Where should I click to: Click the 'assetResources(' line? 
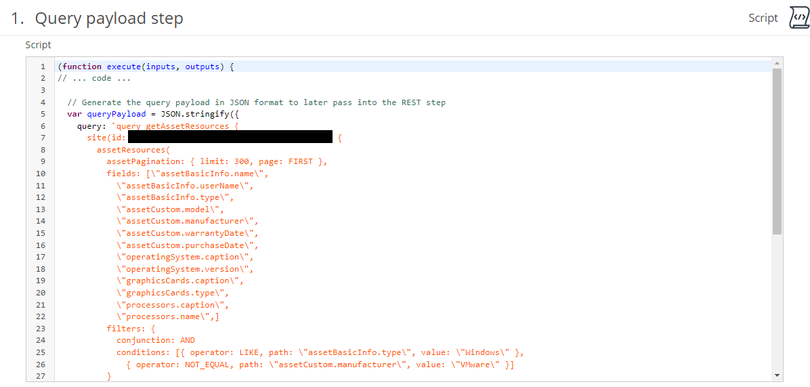[x=133, y=150]
